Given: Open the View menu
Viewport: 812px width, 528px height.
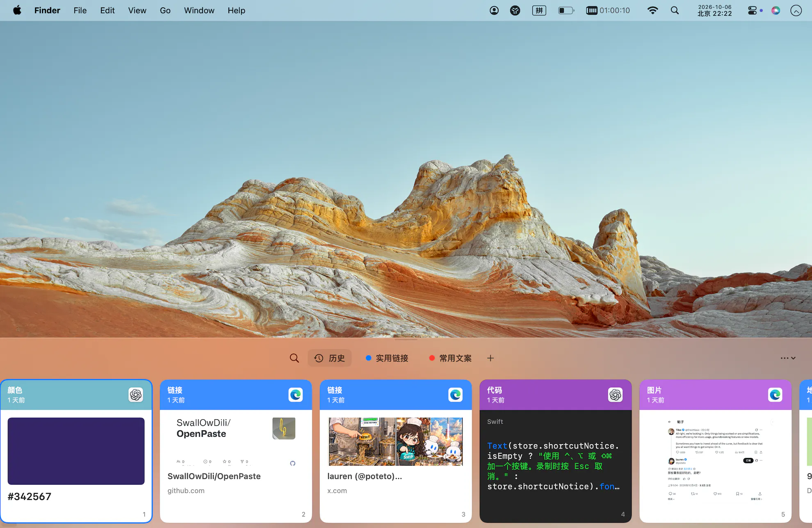Looking at the screenshot, I should tap(137, 10).
